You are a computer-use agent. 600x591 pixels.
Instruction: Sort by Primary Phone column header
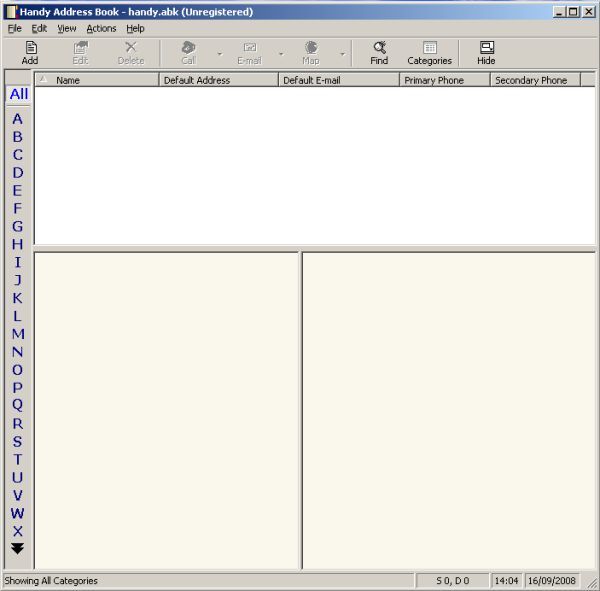tap(445, 80)
